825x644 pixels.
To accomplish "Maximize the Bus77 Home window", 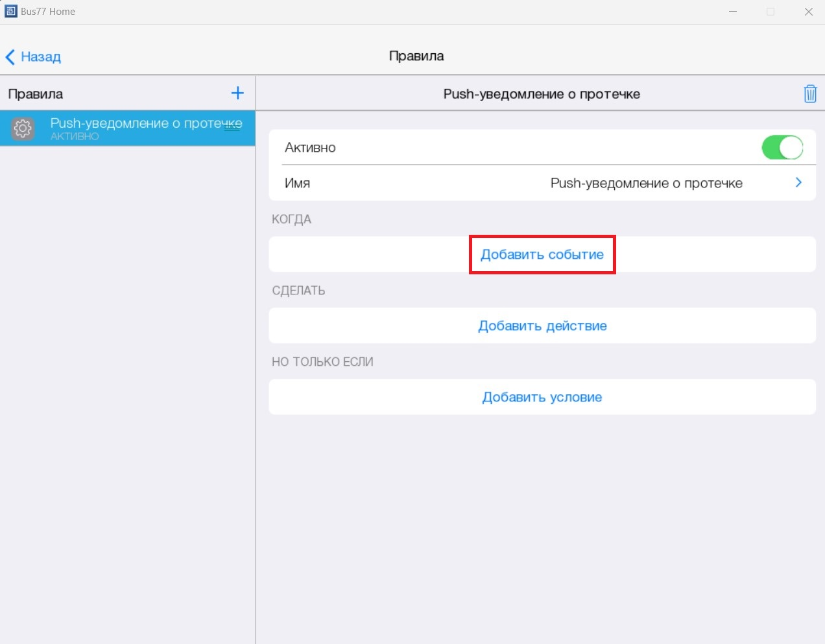I will coord(771,12).
